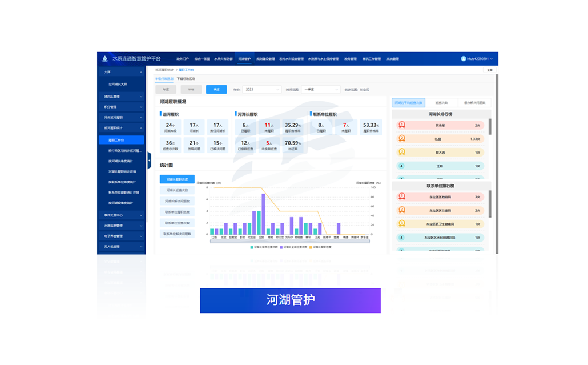Collapse the sidebar with the arrow handle
Image resolution: width=588 pixels, height=365 pixels.
coord(148,161)
